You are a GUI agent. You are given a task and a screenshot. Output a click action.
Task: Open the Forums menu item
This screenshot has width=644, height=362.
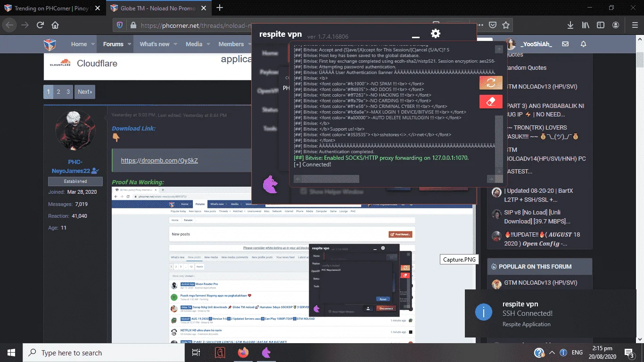click(113, 44)
